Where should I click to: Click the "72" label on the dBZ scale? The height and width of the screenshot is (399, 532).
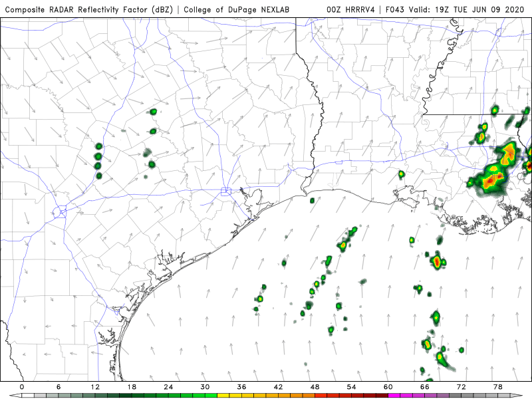point(462,387)
